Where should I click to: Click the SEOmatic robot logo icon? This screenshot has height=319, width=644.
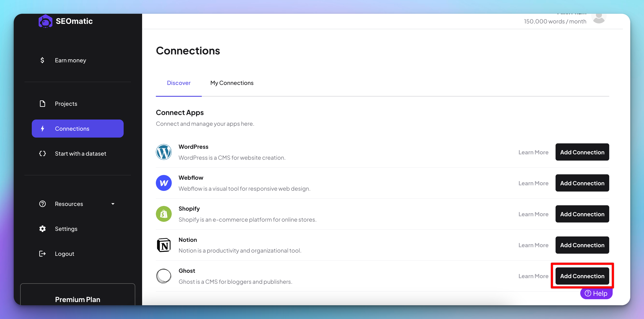[45, 21]
